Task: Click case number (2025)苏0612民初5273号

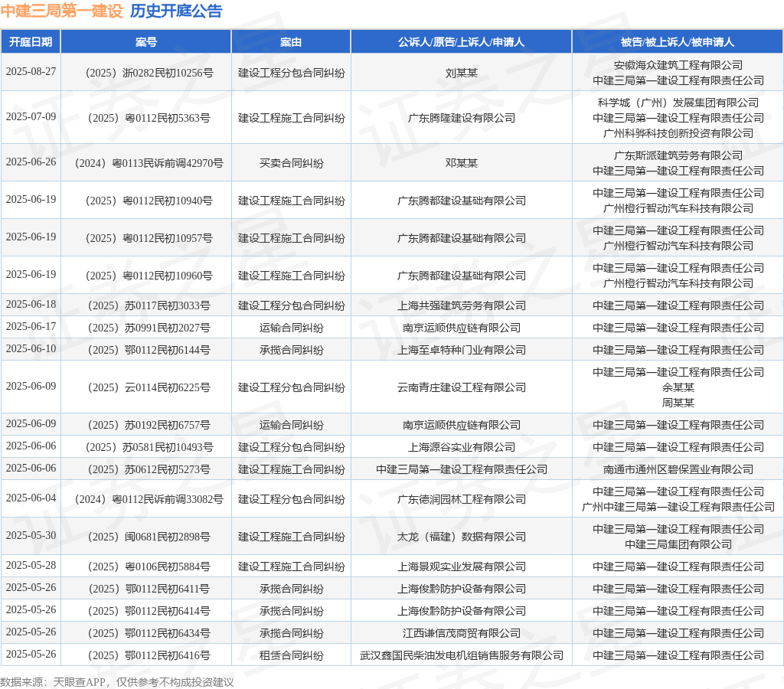Action: point(149,469)
